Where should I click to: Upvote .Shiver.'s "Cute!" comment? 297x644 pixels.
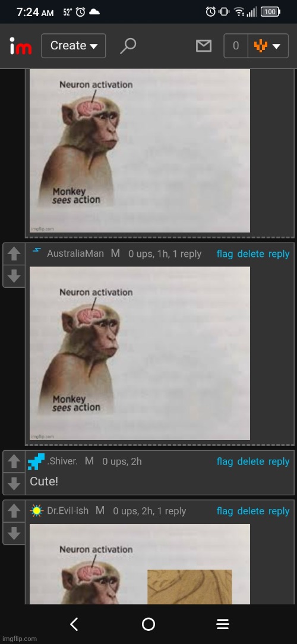[14, 461]
